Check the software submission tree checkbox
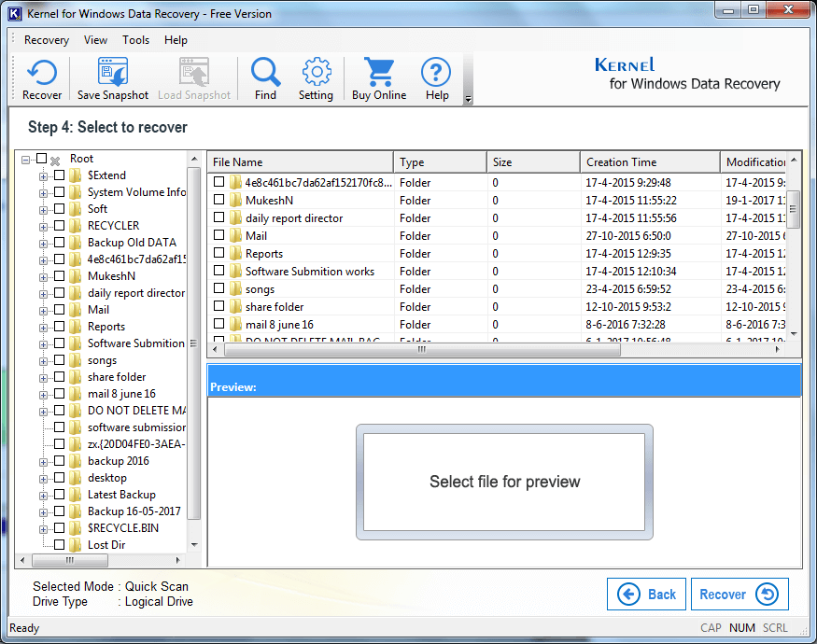This screenshot has width=817, height=644. click(60, 427)
